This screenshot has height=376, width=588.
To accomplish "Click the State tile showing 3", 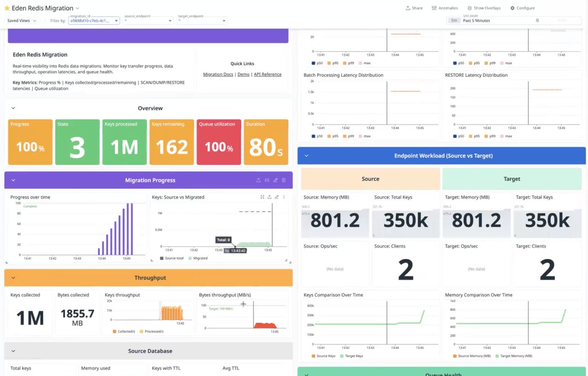I will (77, 142).
